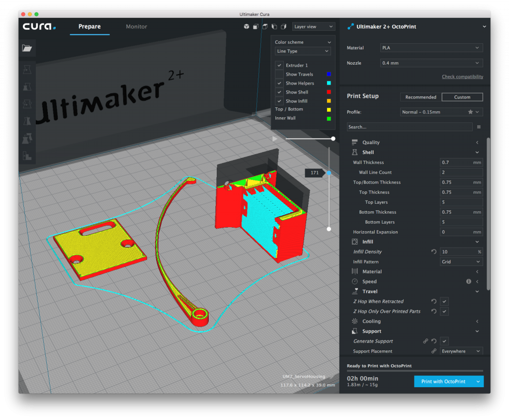The image size is (509, 420).
Task: Open the settings visibility hamburger menu
Action: tap(479, 127)
